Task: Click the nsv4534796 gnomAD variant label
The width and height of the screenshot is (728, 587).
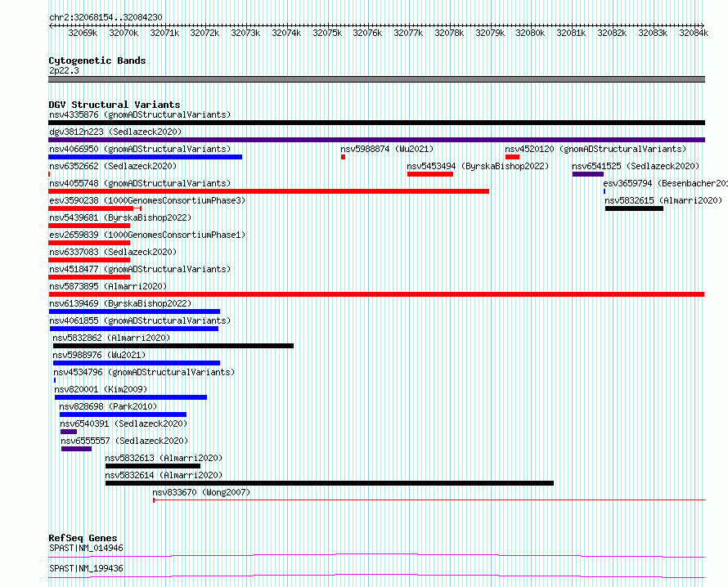Action: [x=144, y=372]
